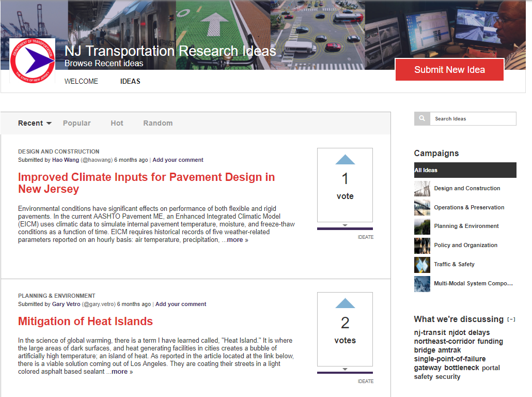Click the Traffic & Safety campaign icon
The image size is (532, 397).
click(x=422, y=265)
